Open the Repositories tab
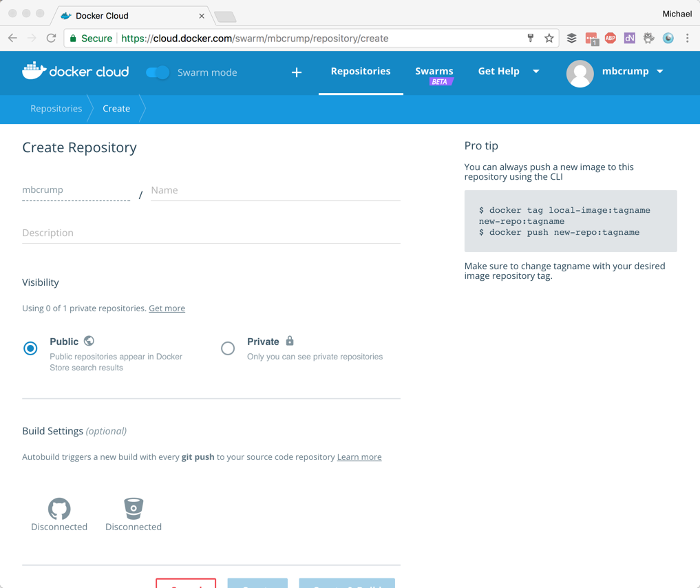 click(x=361, y=72)
